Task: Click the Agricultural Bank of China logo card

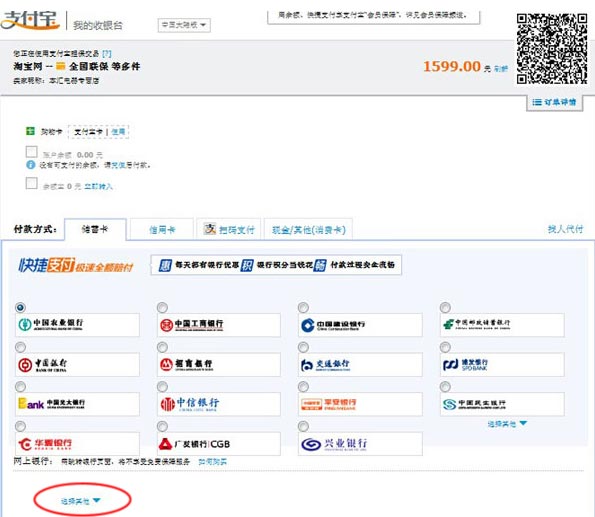Action: (77, 325)
